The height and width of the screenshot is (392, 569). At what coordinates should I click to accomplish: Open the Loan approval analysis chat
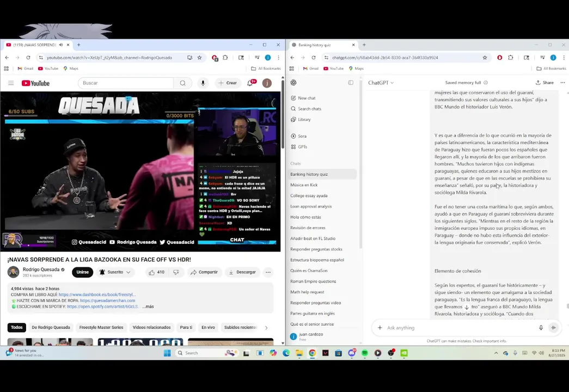[x=323, y=206]
